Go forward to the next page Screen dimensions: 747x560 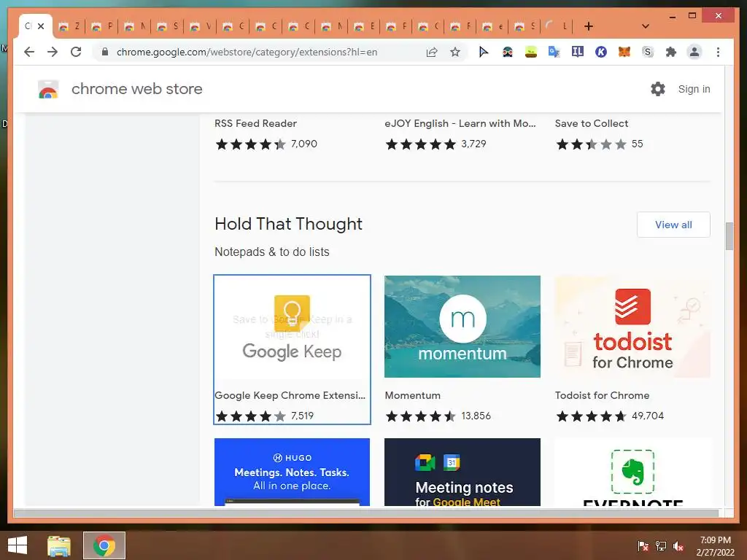click(53, 52)
